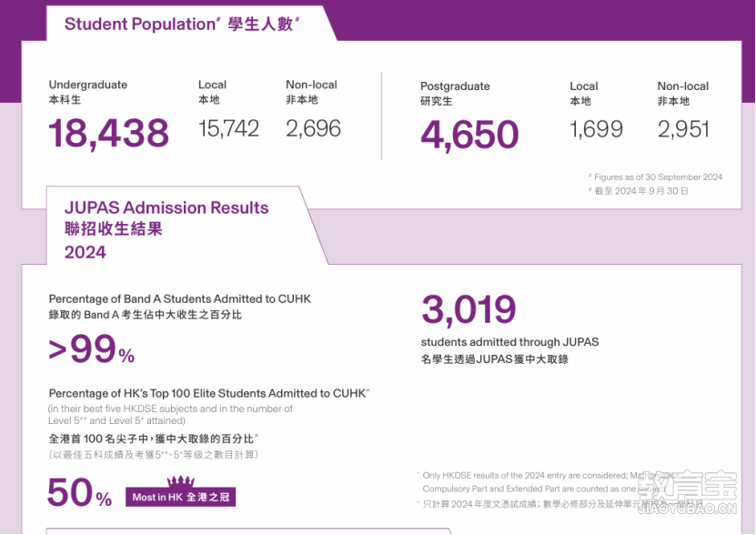This screenshot has height=535, width=756.
Task: Click the Chinese heading '學生人數'
Action: point(260,25)
